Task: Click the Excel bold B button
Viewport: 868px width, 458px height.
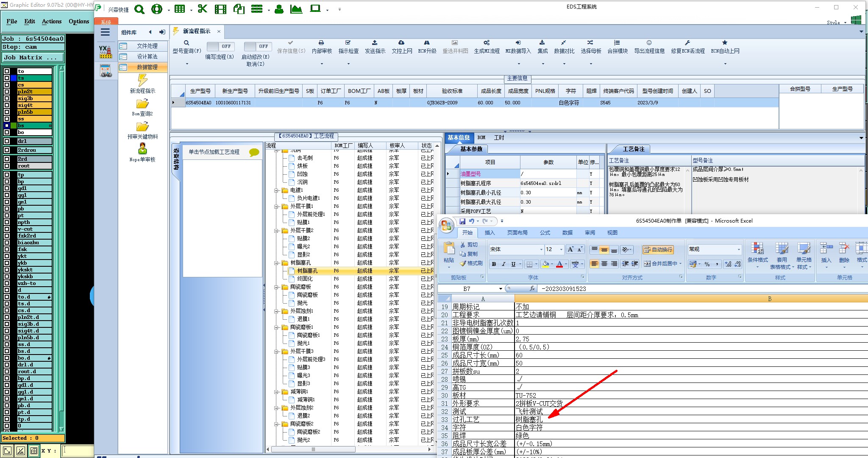Action: coord(494,264)
